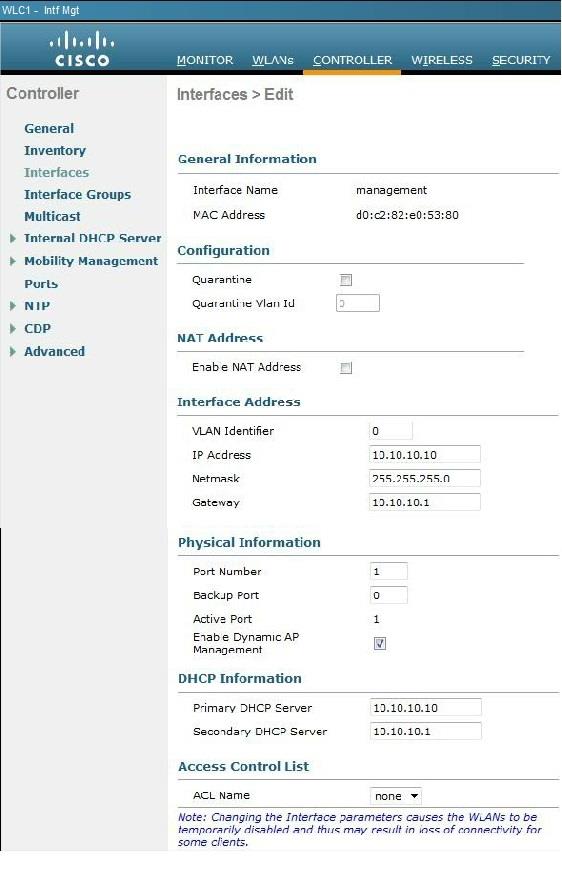The width and height of the screenshot is (562, 872).
Task: Open the Inventory sidebar link
Action: 54,151
